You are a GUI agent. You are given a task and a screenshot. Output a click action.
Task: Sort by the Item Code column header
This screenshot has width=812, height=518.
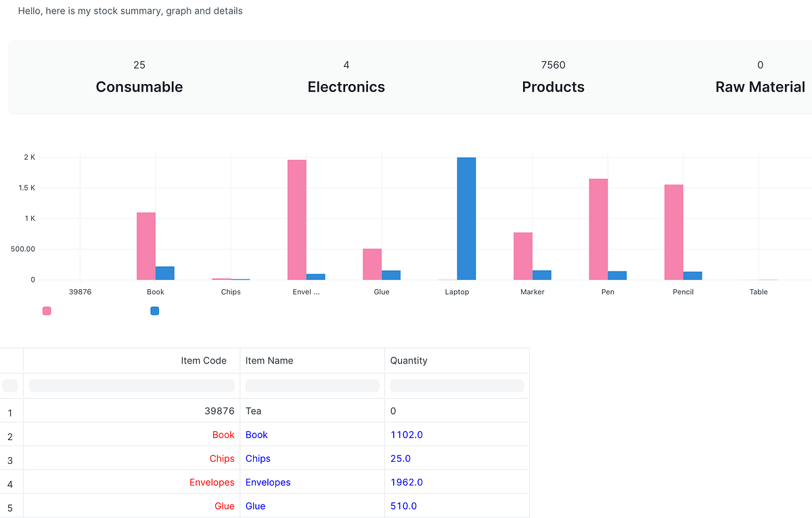pos(204,360)
